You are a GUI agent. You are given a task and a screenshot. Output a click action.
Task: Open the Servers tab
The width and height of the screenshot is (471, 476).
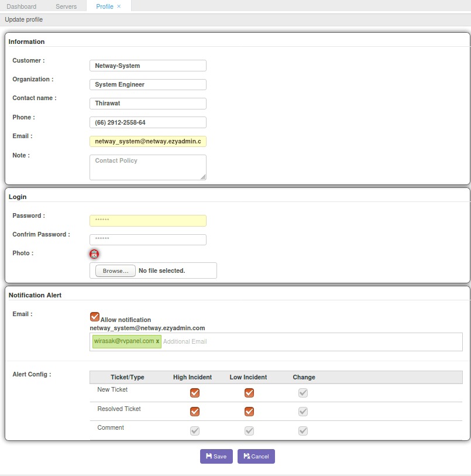66,6
